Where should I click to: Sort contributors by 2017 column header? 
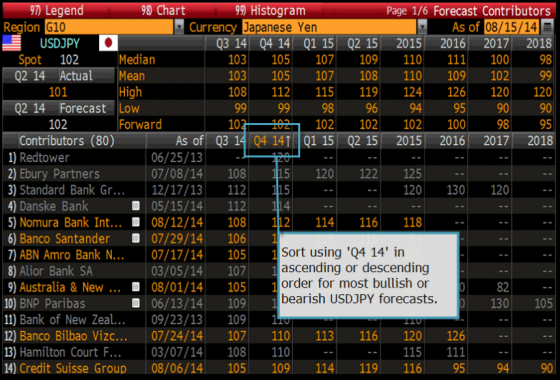tap(490, 141)
